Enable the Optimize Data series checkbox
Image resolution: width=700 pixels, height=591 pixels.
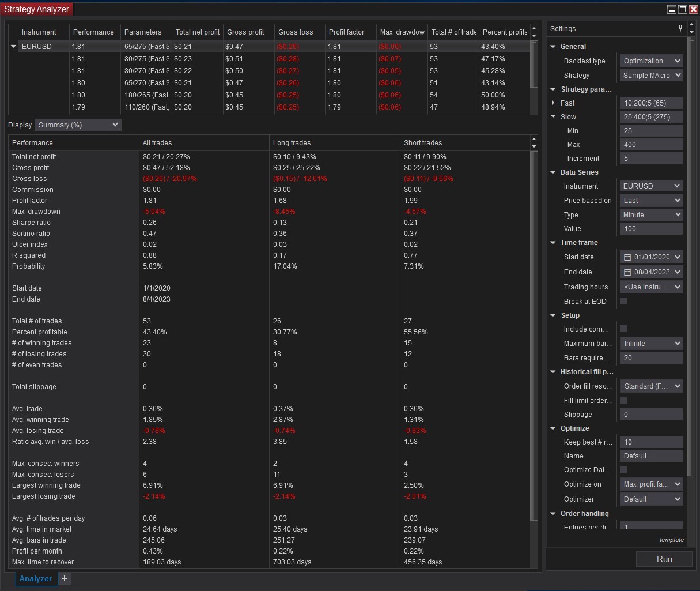[x=623, y=469]
